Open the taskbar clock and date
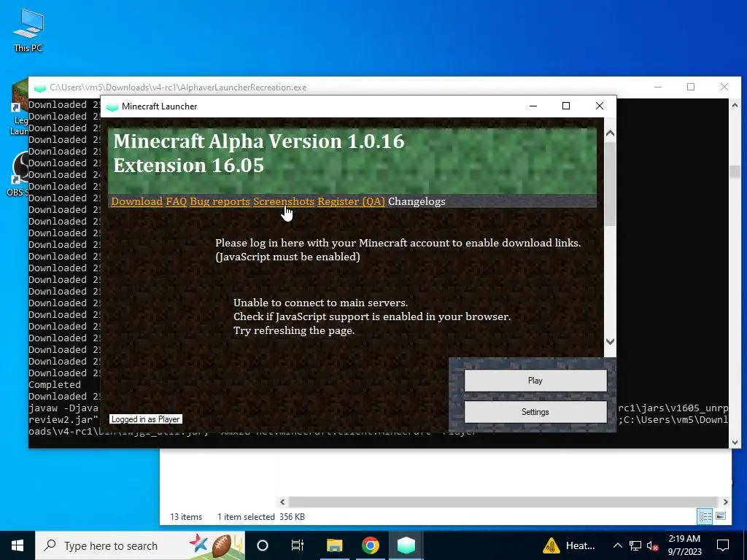Image resolution: width=747 pixels, height=560 pixels. coord(684,545)
